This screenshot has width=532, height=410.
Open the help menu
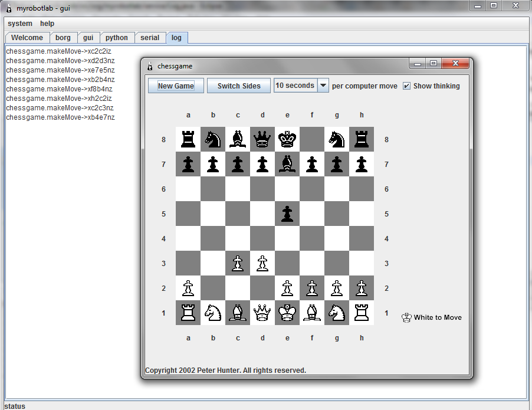point(47,24)
